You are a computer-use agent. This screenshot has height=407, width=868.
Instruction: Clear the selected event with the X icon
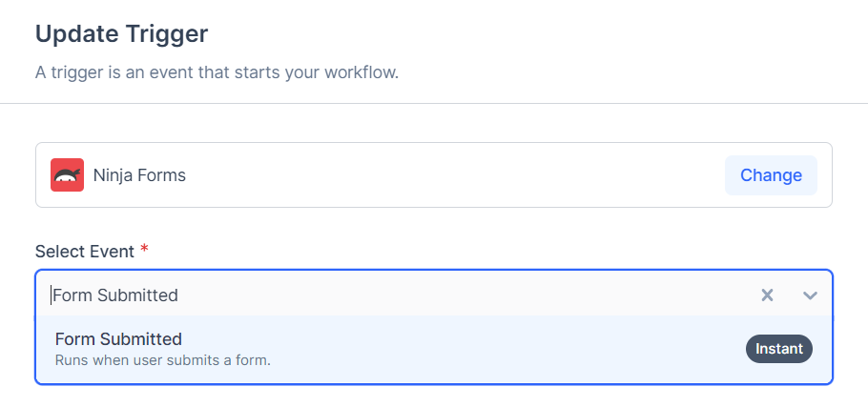767,295
